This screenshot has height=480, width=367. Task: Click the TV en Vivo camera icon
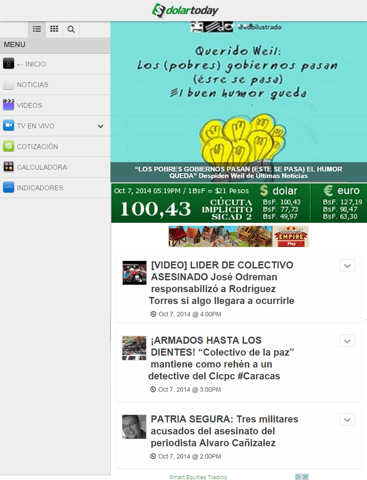pyautogui.click(x=8, y=125)
